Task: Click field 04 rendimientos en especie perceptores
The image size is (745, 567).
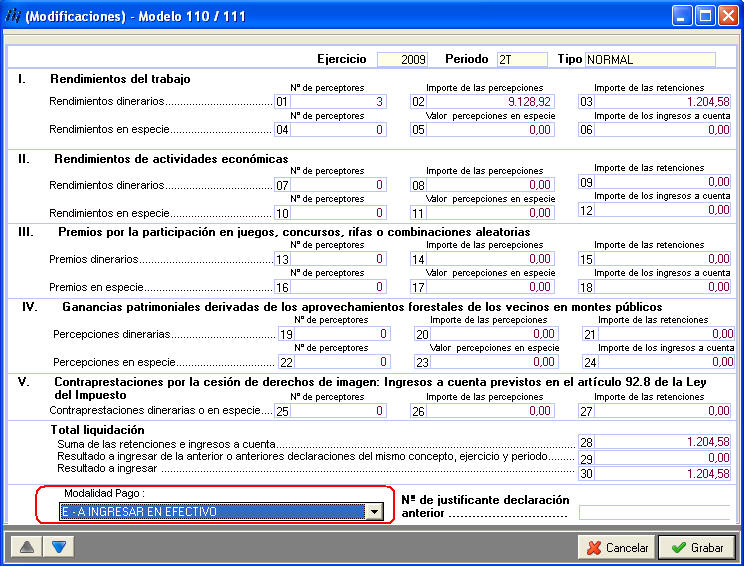Action: 338,129
